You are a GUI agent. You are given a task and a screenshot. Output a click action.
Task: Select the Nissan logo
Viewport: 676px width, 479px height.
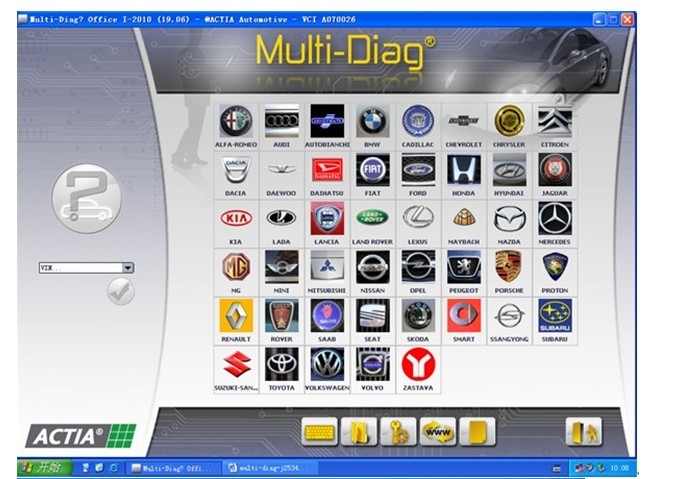click(372, 267)
